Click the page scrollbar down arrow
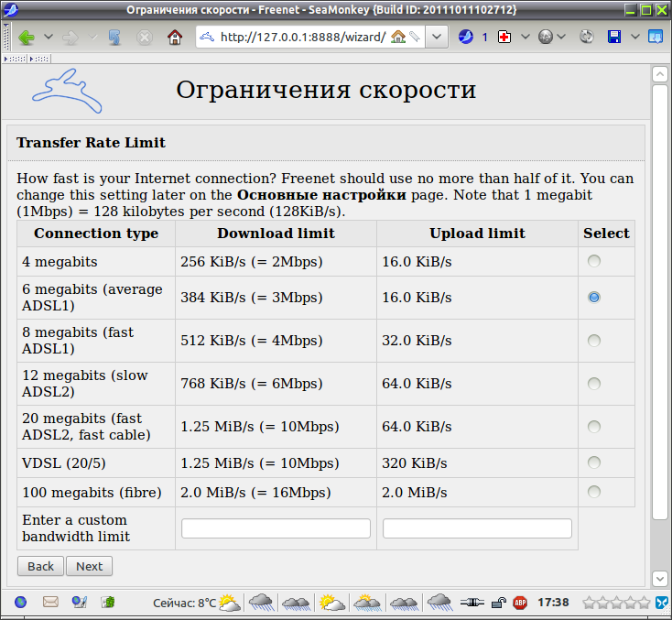 tap(659, 579)
